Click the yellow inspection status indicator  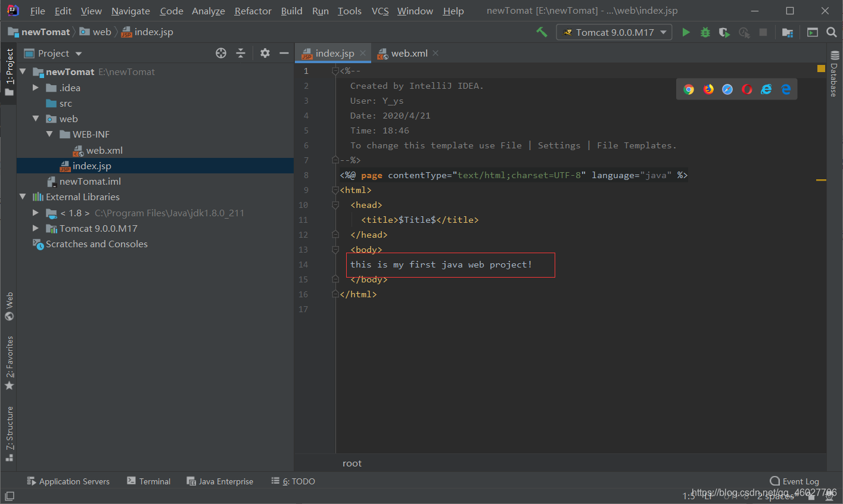pyautogui.click(x=821, y=69)
